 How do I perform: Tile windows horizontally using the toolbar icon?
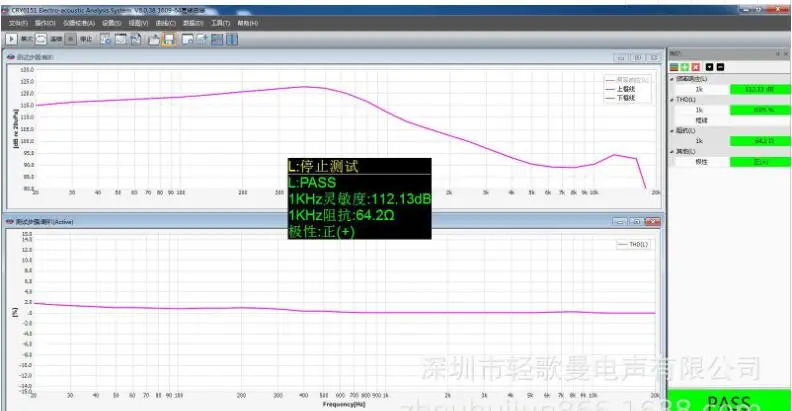pos(217,39)
